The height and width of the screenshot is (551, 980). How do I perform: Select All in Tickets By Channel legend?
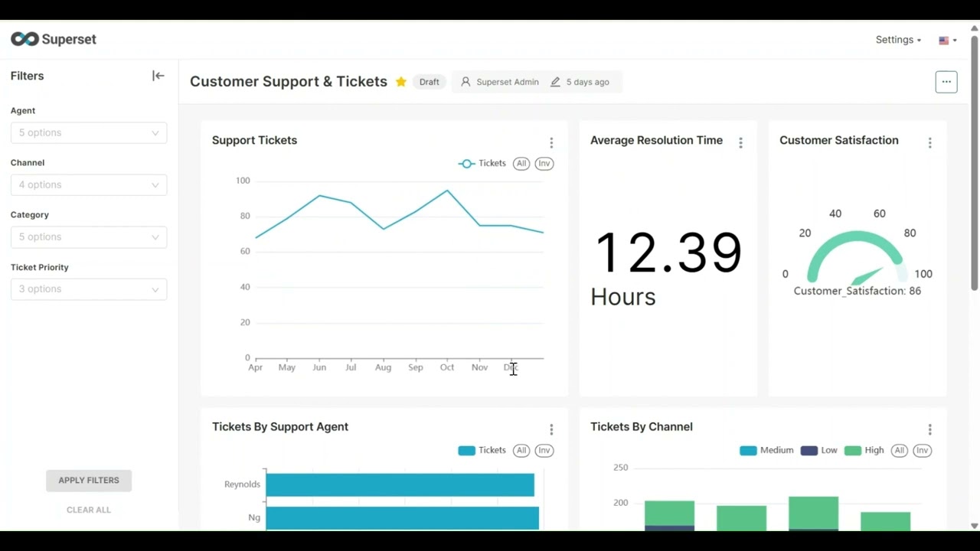tap(900, 450)
